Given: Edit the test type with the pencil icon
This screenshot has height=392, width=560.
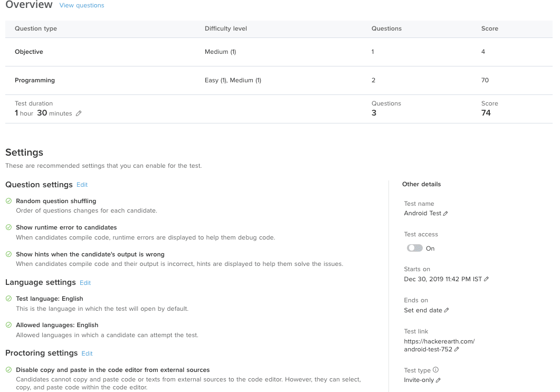Looking at the screenshot, I should pyautogui.click(x=439, y=380).
